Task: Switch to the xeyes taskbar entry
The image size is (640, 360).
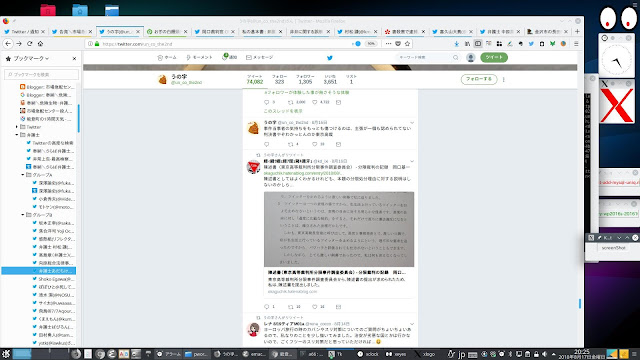Action: click(x=396, y=354)
